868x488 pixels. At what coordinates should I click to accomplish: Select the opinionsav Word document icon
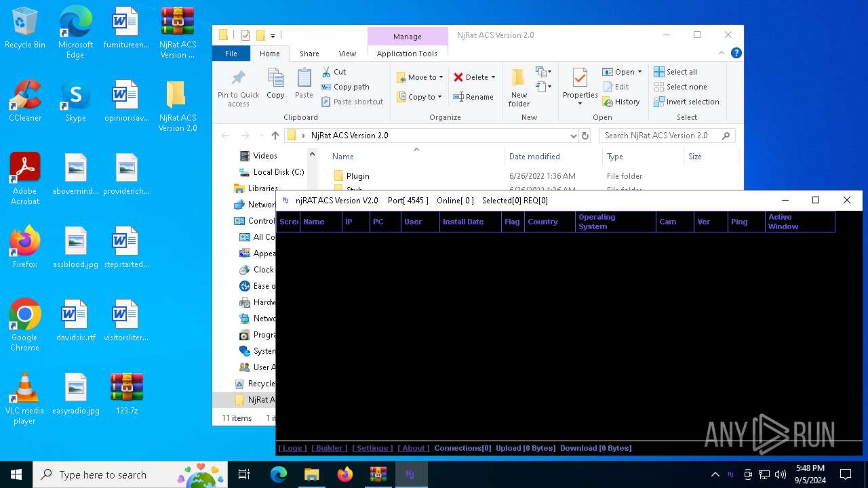[126, 102]
